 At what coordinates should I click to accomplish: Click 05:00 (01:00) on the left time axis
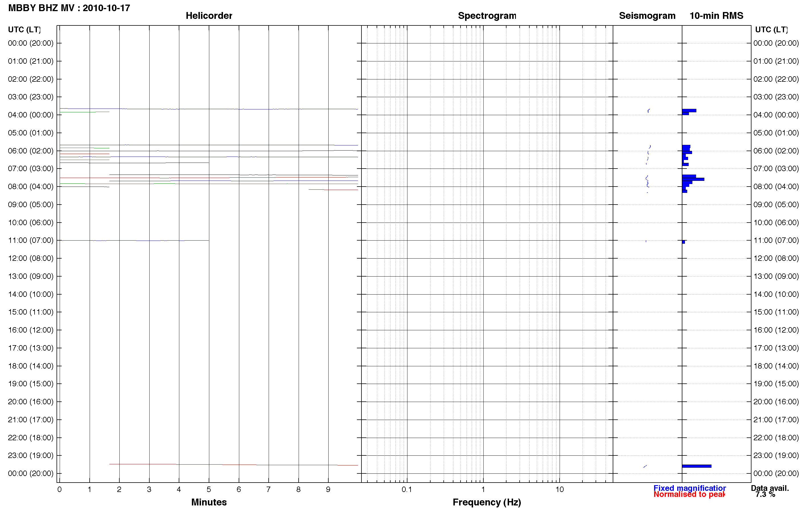coord(31,133)
